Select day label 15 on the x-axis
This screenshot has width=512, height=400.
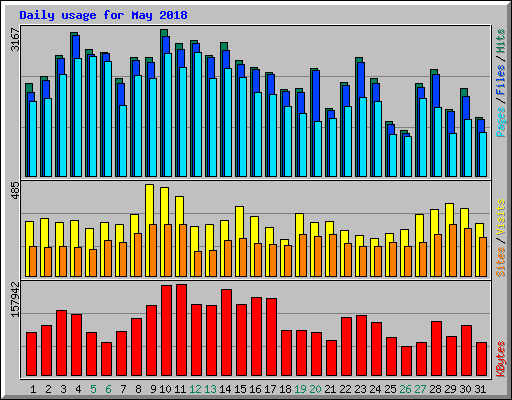pyautogui.click(x=240, y=389)
